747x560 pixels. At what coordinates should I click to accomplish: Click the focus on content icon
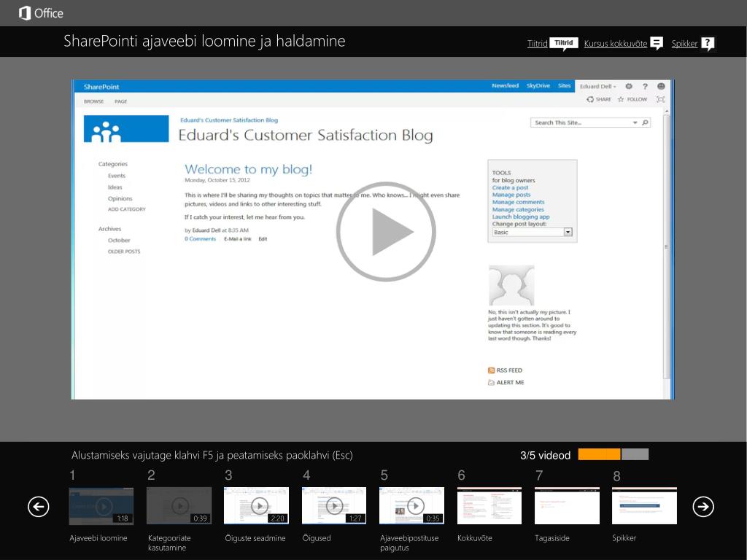(x=661, y=99)
